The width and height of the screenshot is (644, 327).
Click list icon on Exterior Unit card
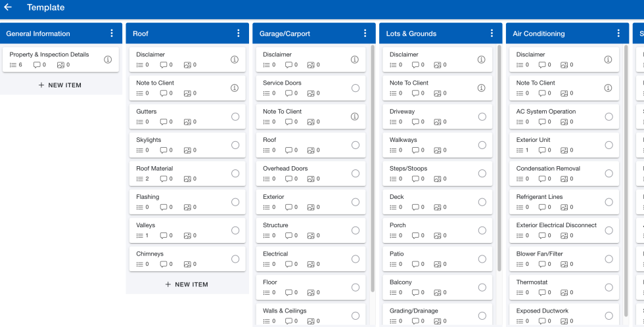point(520,150)
